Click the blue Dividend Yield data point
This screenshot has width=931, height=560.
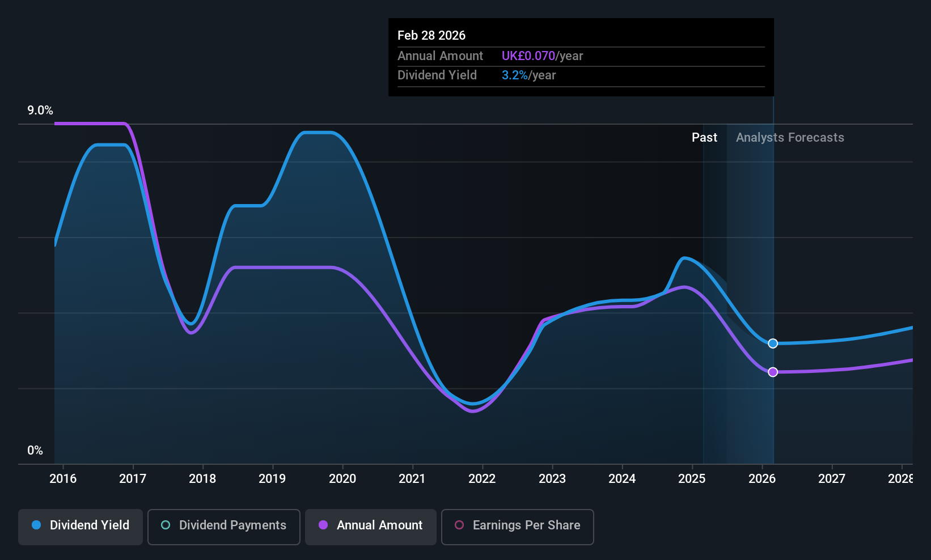pyautogui.click(x=773, y=343)
